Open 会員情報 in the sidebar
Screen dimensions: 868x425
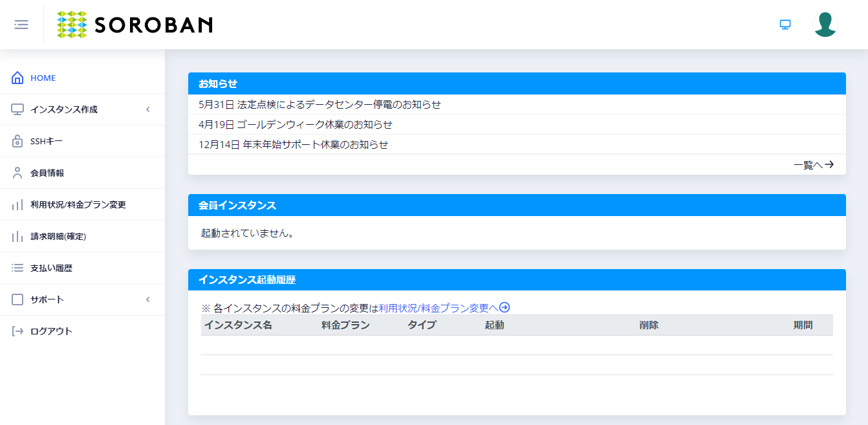tap(82, 173)
